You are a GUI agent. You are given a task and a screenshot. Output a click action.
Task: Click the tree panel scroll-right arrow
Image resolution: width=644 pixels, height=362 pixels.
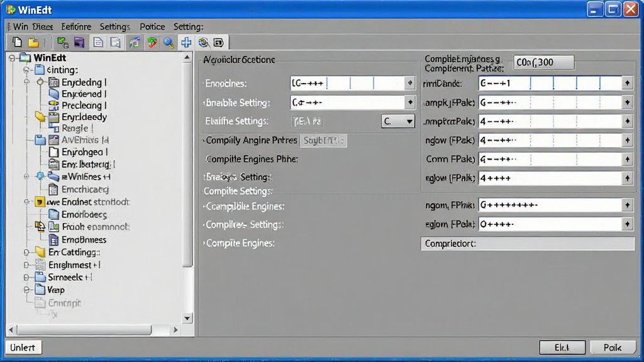176,329
